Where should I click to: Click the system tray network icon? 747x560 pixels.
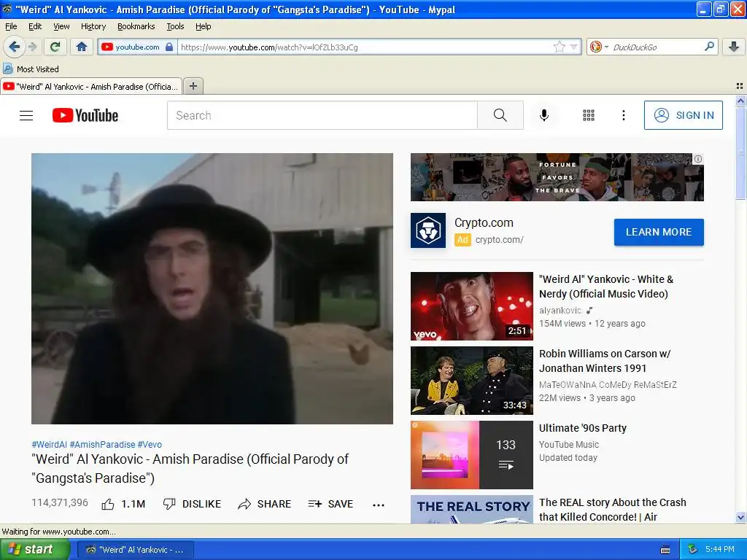pos(692,549)
